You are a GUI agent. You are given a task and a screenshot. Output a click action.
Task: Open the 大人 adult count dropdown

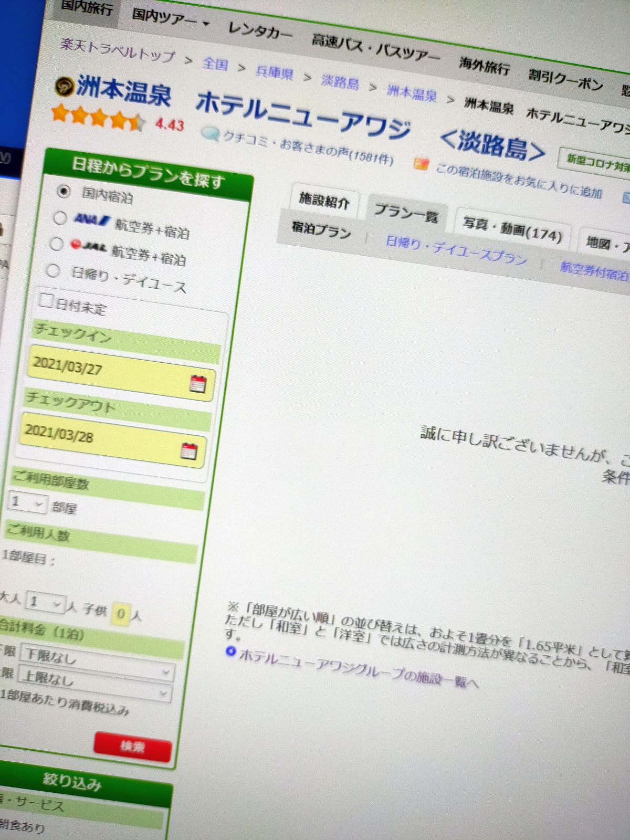(45, 602)
